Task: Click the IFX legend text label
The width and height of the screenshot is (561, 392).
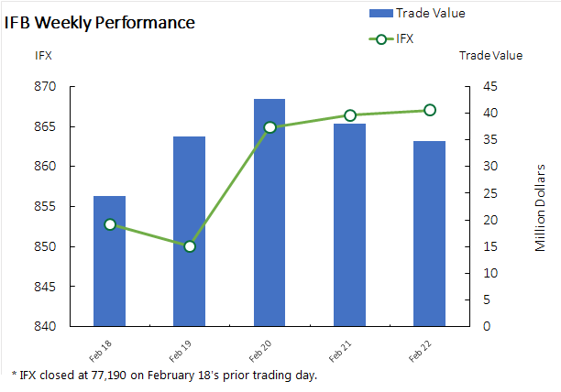Action: 407,38
